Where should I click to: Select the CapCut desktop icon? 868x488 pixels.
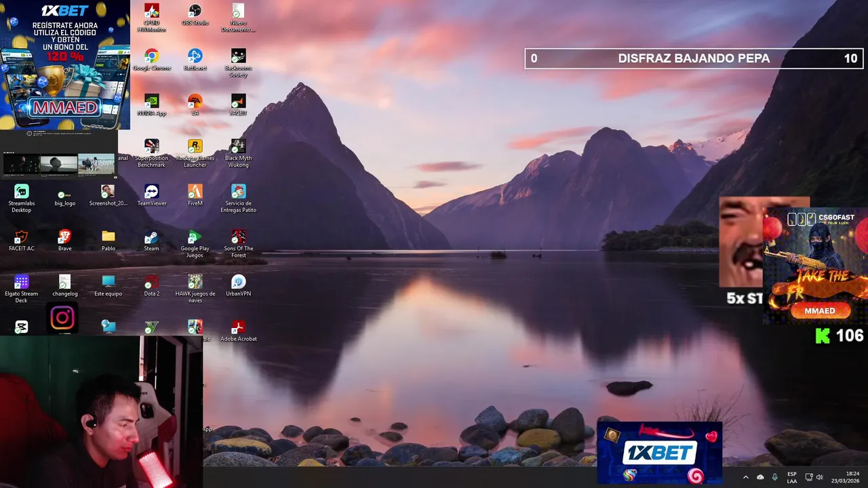click(22, 327)
